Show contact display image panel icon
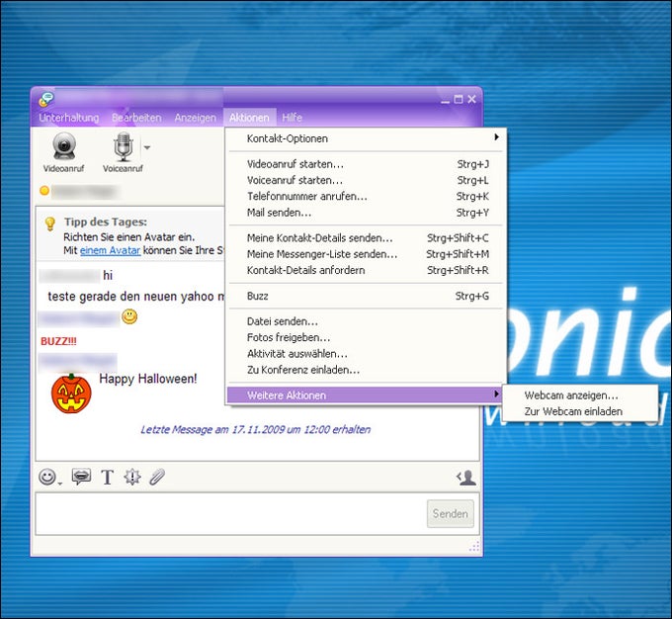The width and height of the screenshot is (672, 619). [x=466, y=477]
